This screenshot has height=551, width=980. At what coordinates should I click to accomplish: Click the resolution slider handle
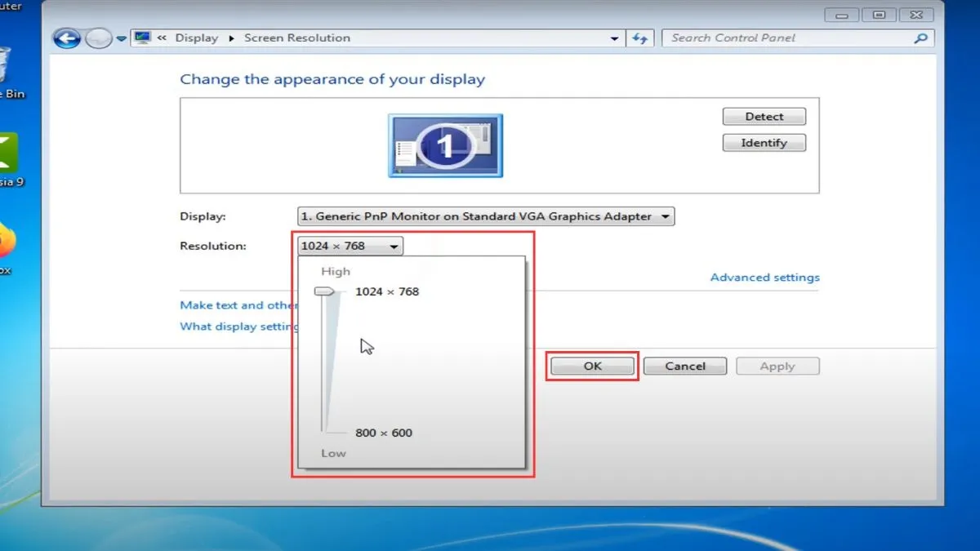[324, 291]
